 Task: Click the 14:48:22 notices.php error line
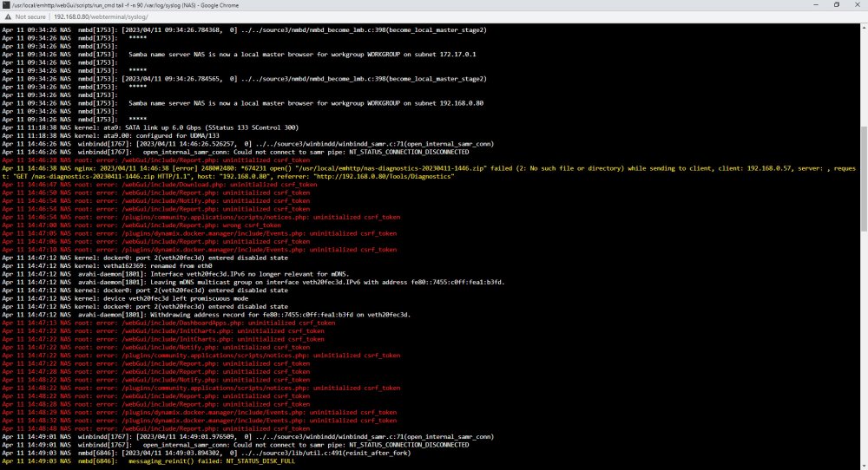pyautogui.click(x=201, y=388)
